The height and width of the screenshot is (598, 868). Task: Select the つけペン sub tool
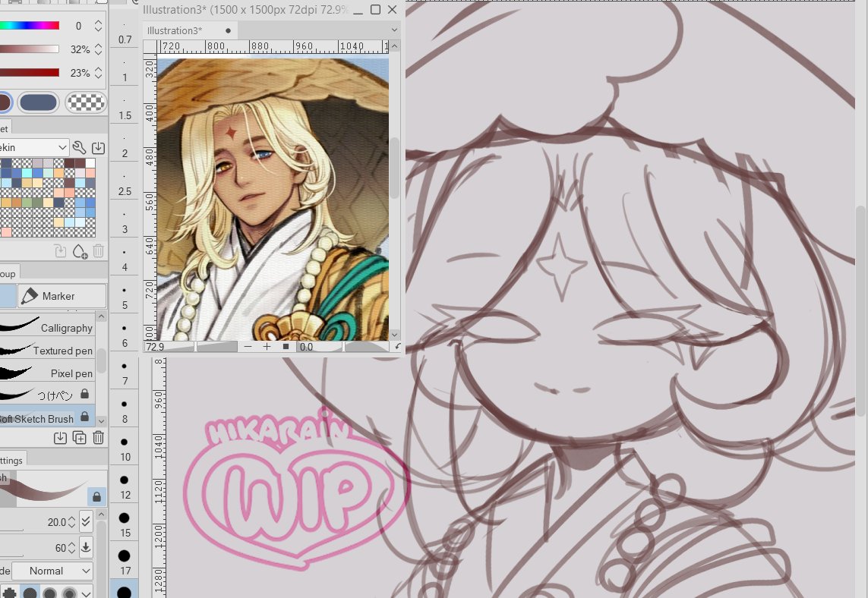click(48, 395)
